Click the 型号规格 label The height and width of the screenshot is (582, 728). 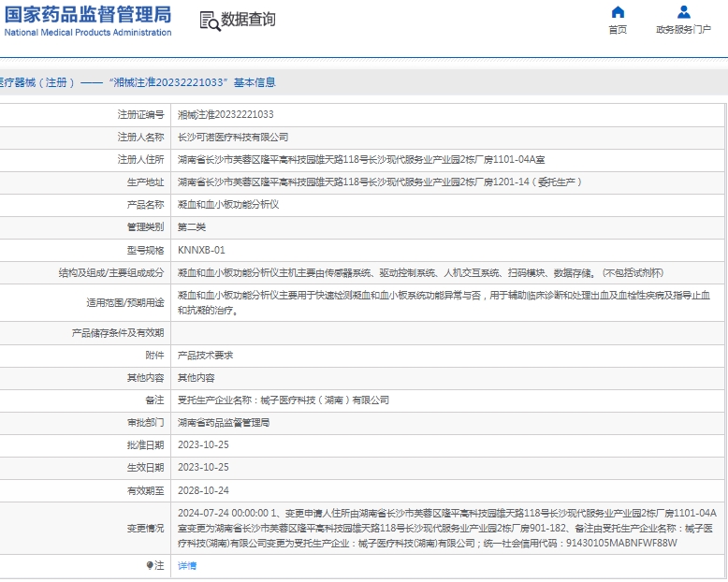click(x=145, y=250)
